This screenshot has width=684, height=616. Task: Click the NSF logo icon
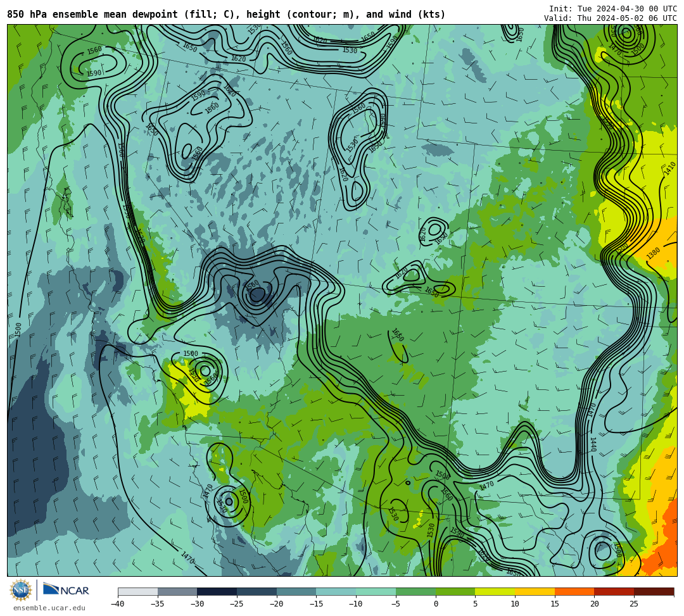point(20,591)
